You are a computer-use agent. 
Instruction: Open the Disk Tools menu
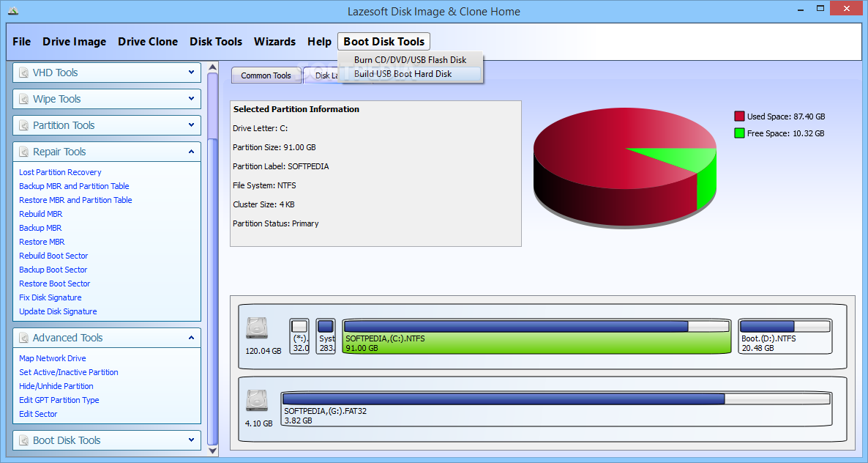[216, 42]
